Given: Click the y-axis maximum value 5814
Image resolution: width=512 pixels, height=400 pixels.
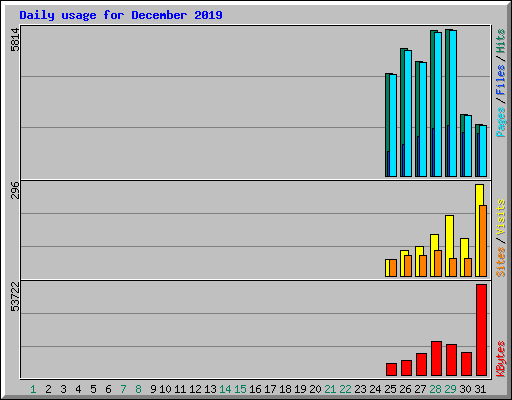Looking at the screenshot, I should click(15, 40).
